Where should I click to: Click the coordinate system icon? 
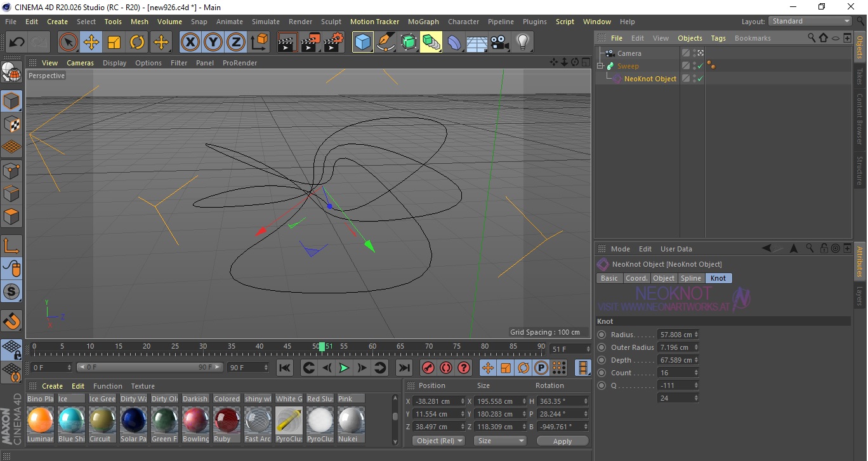coord(259,43)
